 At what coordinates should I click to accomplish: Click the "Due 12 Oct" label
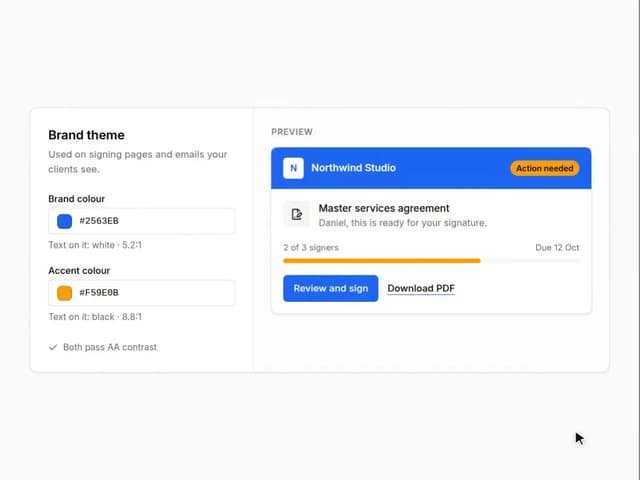[x=557, y=248]
